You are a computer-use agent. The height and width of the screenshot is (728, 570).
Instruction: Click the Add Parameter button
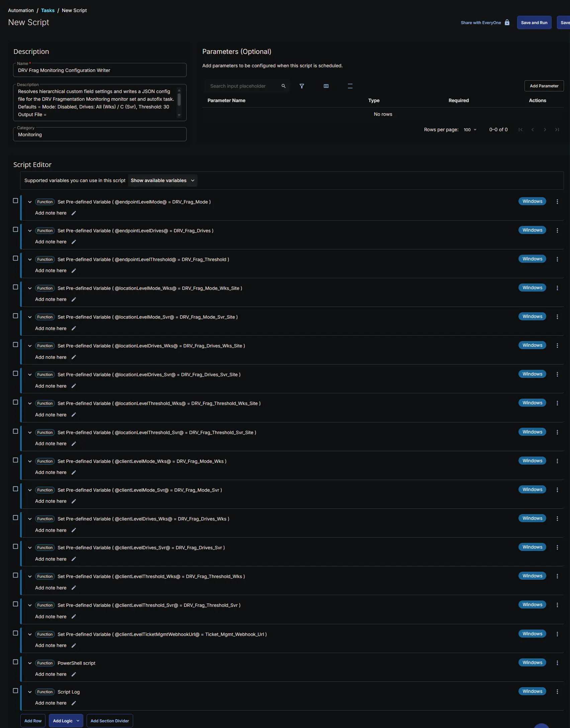[x=544, y=86]
